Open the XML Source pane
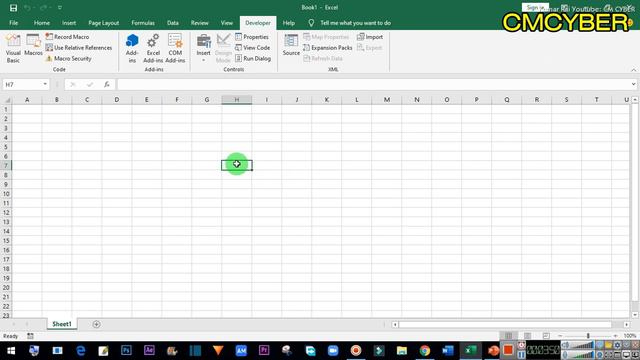The height and width of the screenshot is (360, 640). [291, 45]
